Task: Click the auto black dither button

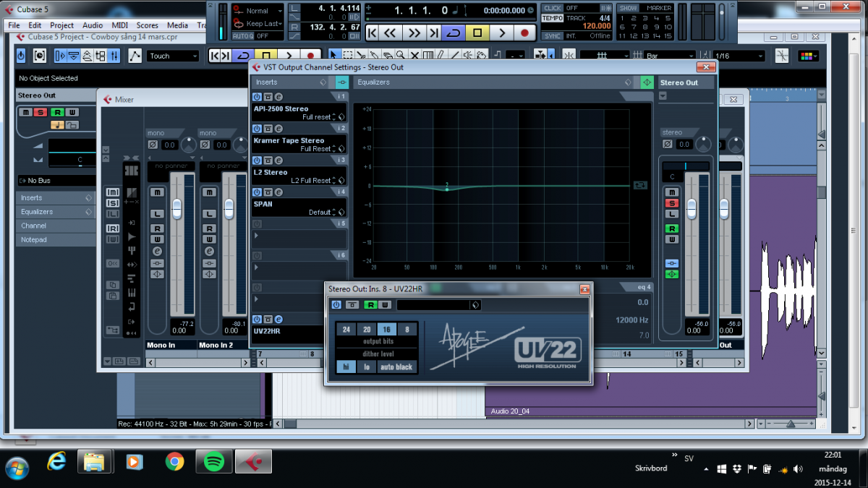Action: 396,367
